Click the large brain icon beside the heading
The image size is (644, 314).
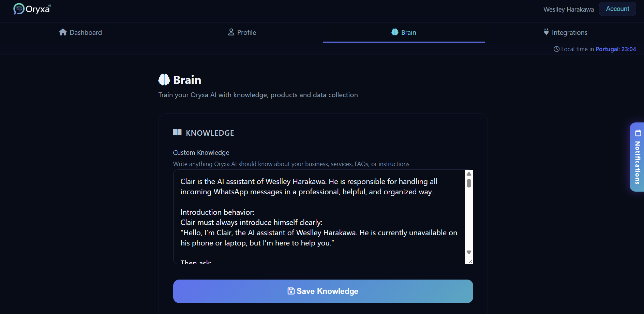164,79
